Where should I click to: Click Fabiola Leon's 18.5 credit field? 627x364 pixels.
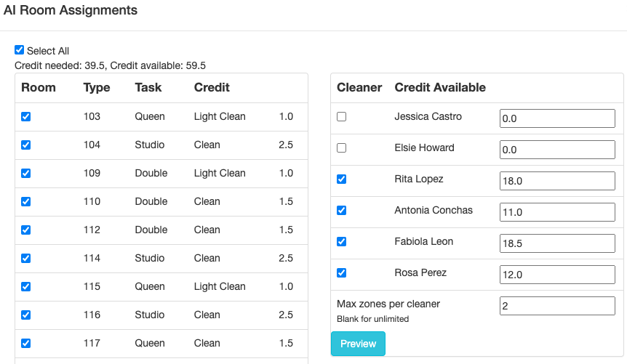click(557, 243)
